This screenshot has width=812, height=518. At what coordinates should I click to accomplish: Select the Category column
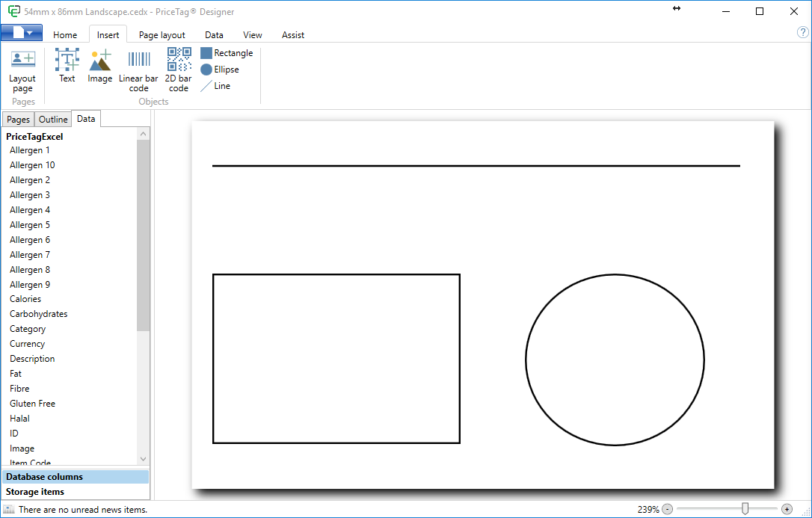28,329
